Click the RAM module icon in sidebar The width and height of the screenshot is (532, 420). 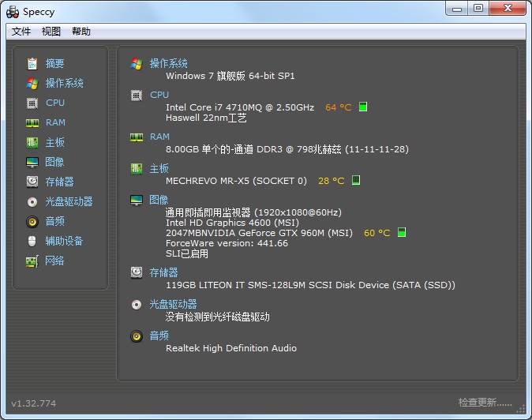(32, 123)
